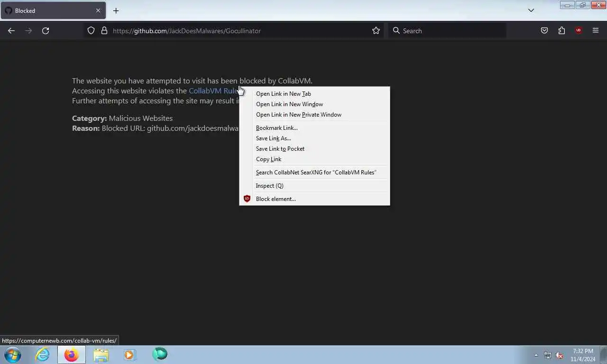Open the teal globe app in taskbar

pos(160,354)
